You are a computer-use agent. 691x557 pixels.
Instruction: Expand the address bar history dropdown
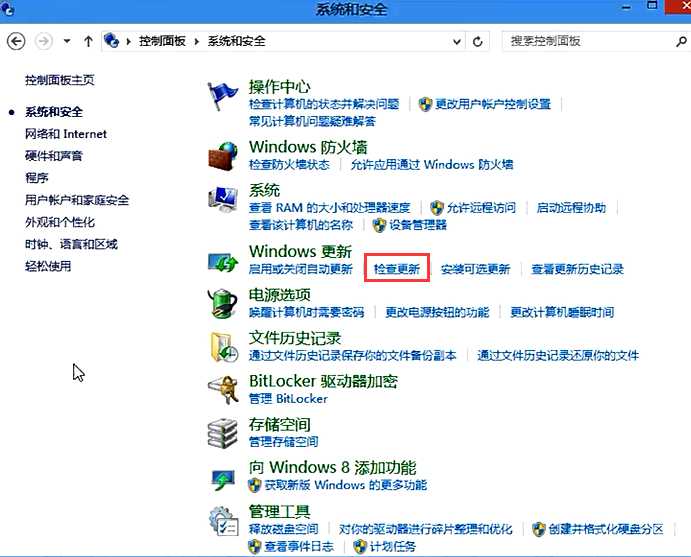click(457, 42)
